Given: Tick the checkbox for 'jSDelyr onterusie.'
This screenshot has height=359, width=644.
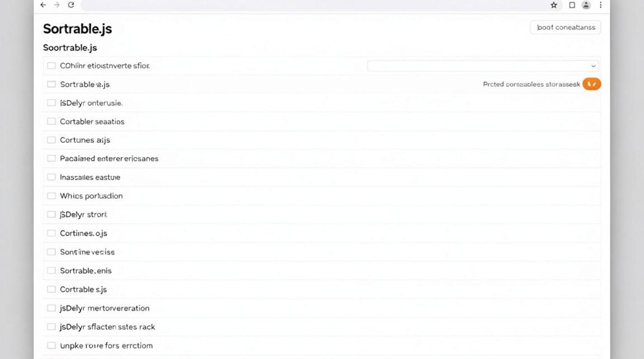Looking at the screenshot, I should click(51, 103).
